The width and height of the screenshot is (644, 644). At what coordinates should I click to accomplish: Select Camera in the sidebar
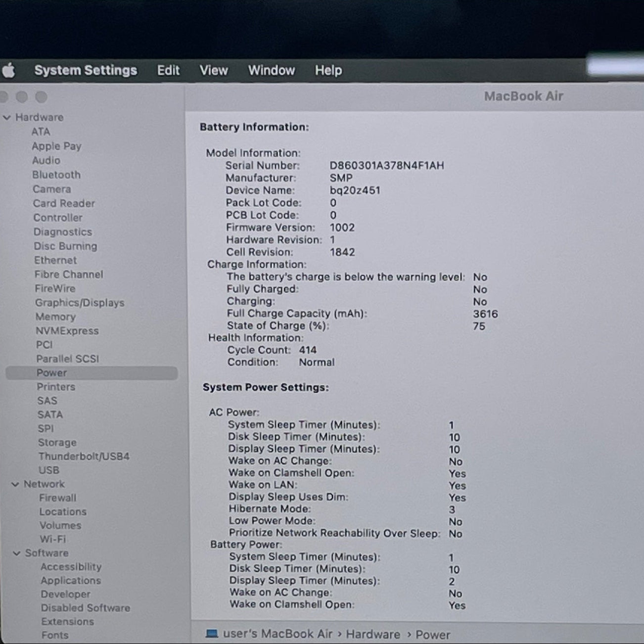coord(52,189)
